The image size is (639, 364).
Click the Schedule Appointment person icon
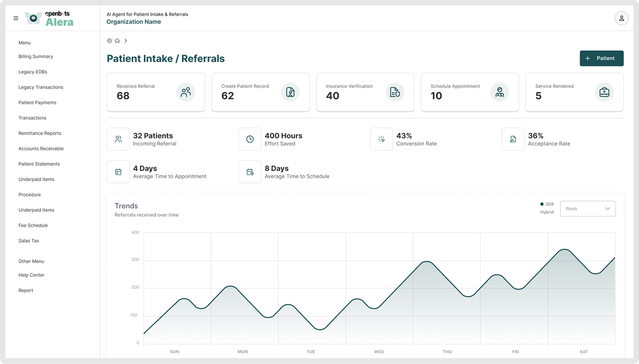tap(500, 92)
